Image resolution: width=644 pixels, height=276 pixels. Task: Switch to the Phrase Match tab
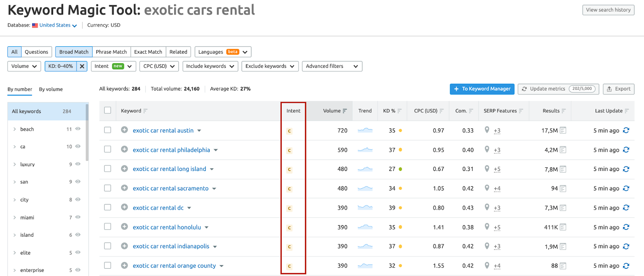pyautogui.click(x=111, y=52)
